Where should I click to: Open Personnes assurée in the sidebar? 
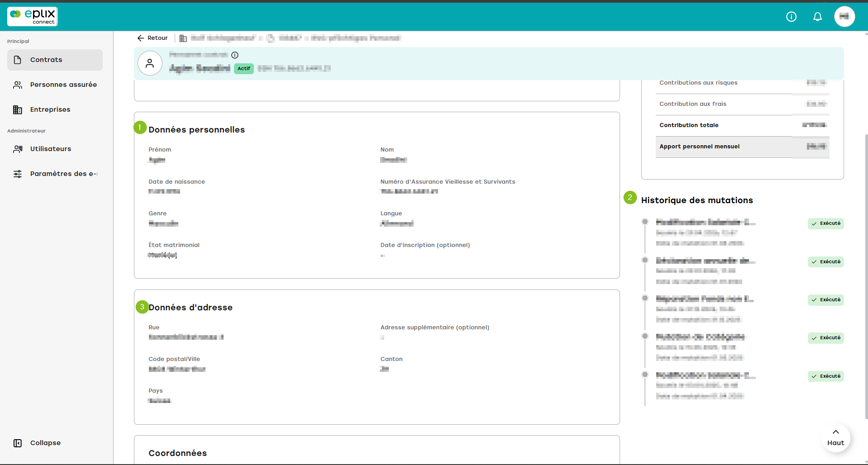[55, 85]
